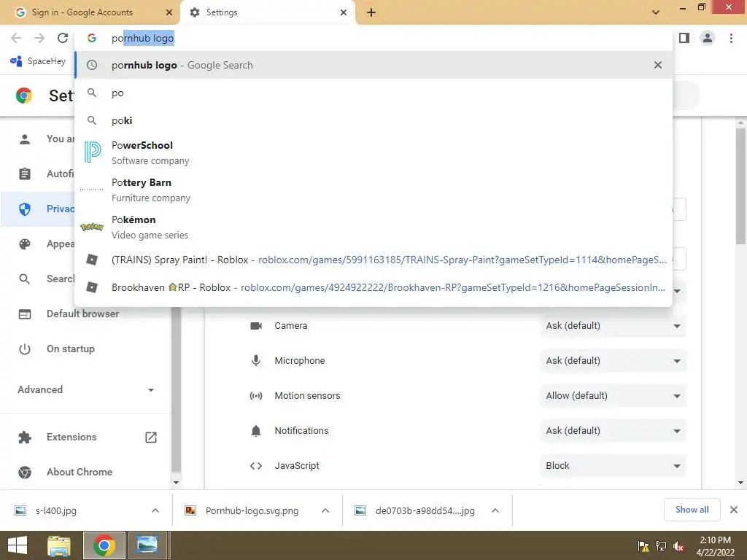Click the taskbar clock and date
The width and height of the screenshot is (747, 560).
coord(715,546)
